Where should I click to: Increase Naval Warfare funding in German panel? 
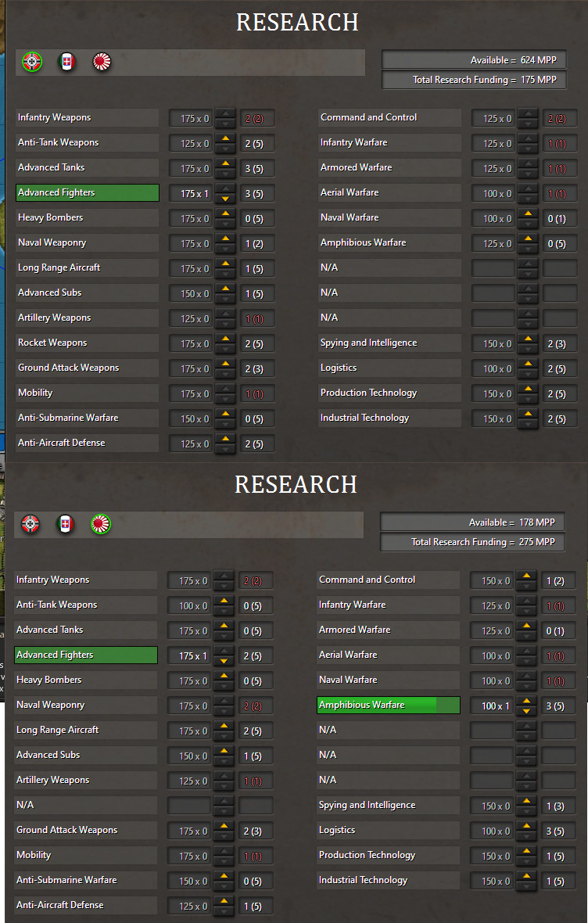[528, 214]
